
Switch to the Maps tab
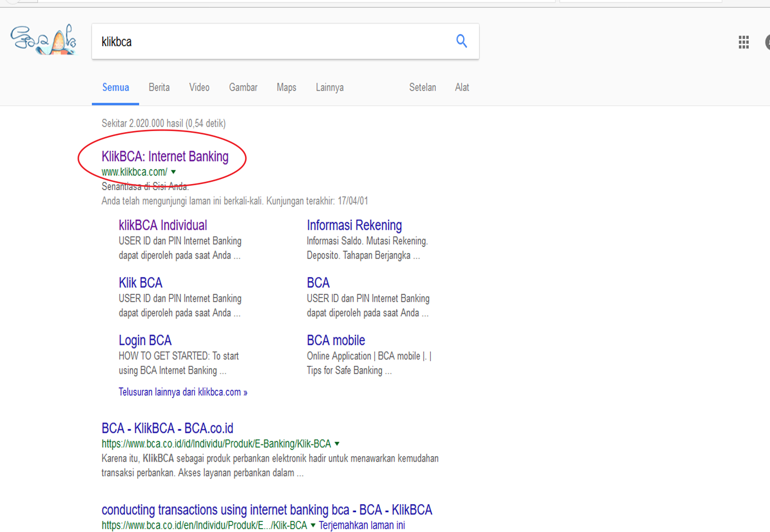(286, 88)
